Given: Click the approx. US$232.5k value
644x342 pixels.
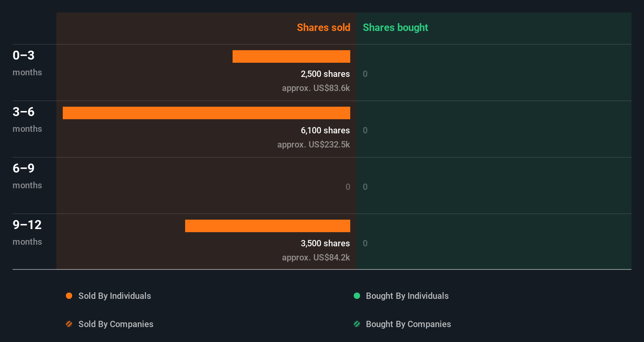Looking at the screenshot, I should point(313,144).
